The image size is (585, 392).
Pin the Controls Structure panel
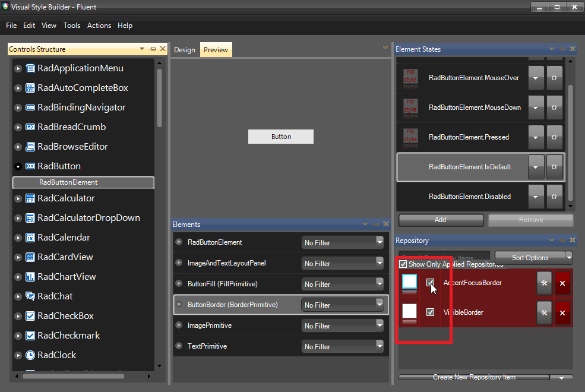click(x=151, y=49)
